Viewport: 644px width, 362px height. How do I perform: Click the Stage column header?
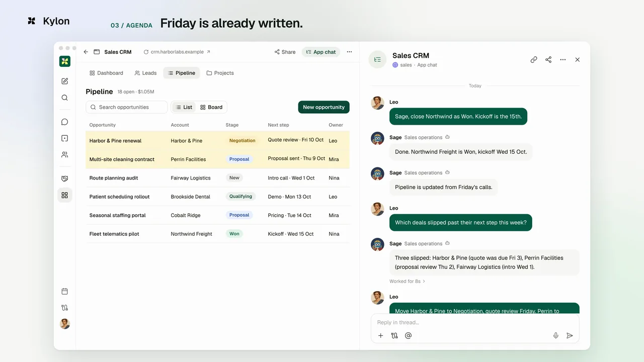pos(232,125)
